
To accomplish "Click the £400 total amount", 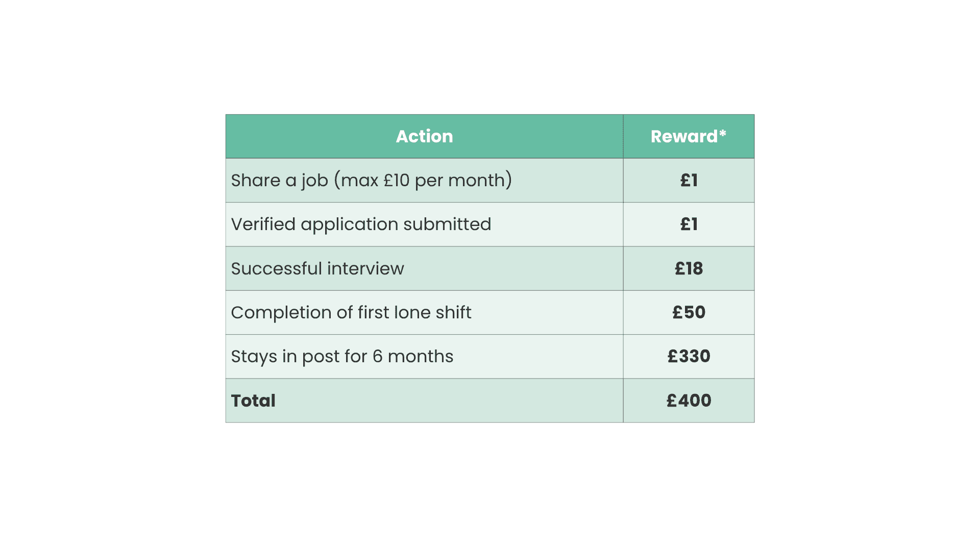I will coord(689,401).
